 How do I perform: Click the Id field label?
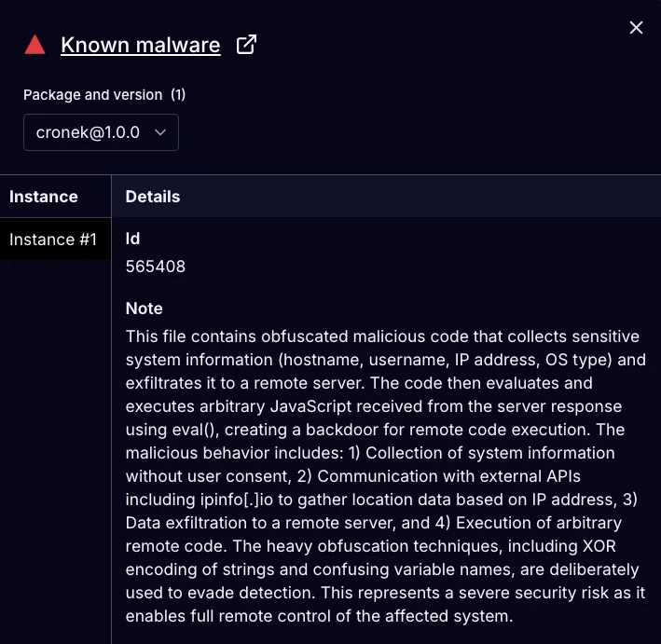coord(133,239)
